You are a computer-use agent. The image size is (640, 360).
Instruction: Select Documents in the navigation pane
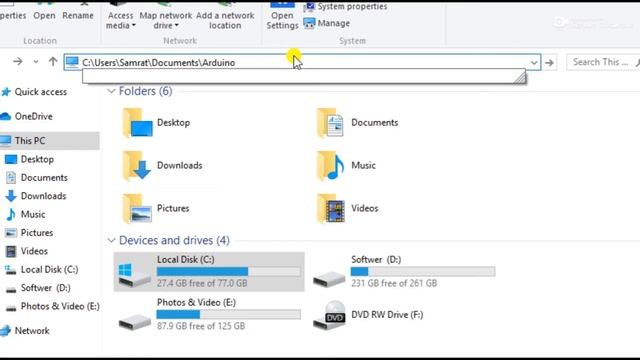click(x=36, y=178)
